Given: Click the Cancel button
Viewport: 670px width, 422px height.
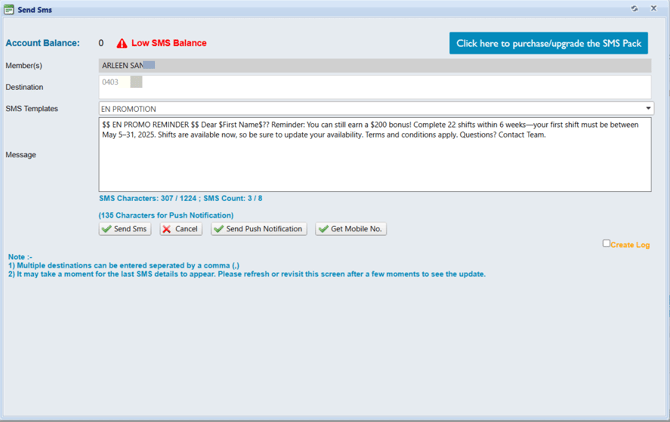Looking at the screenshot, I should pos(181,229).
